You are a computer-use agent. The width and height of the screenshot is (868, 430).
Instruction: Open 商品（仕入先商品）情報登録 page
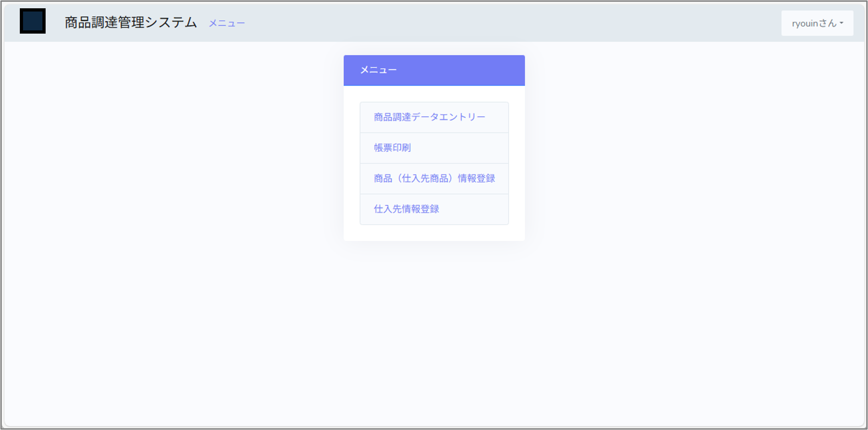coord(434,179)
